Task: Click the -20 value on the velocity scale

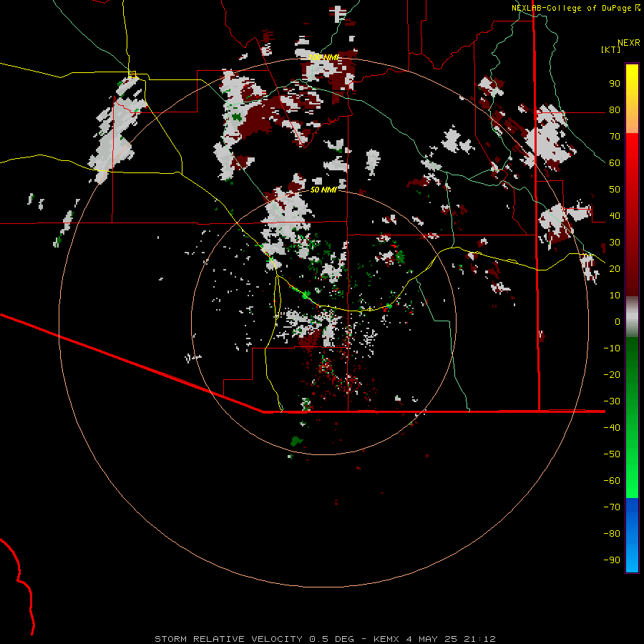Action: click(x=612, y=375)
